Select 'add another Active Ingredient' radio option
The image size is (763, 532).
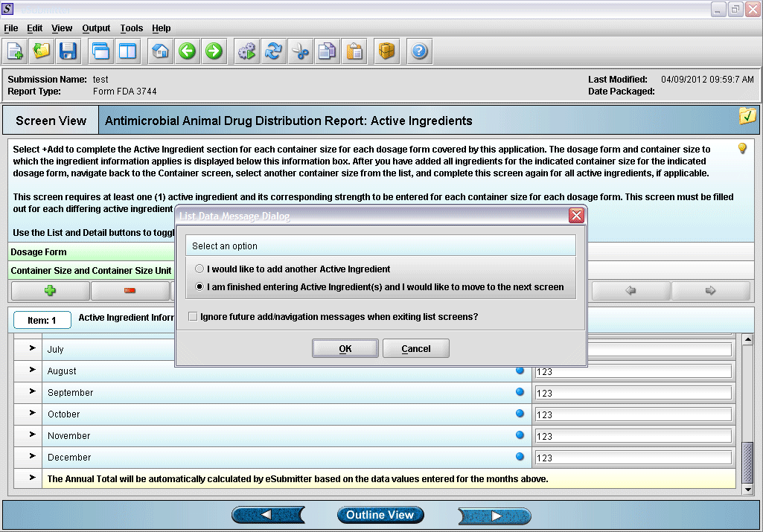click(199, 269)
